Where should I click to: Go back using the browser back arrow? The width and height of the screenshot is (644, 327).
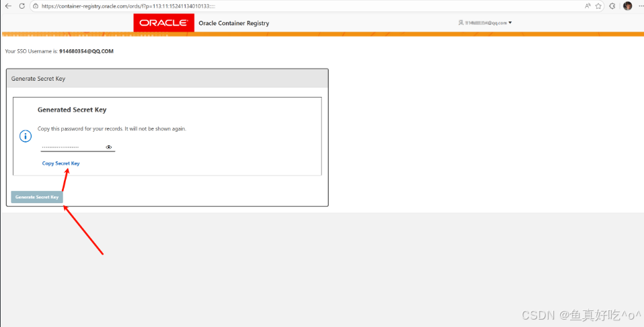8,6
